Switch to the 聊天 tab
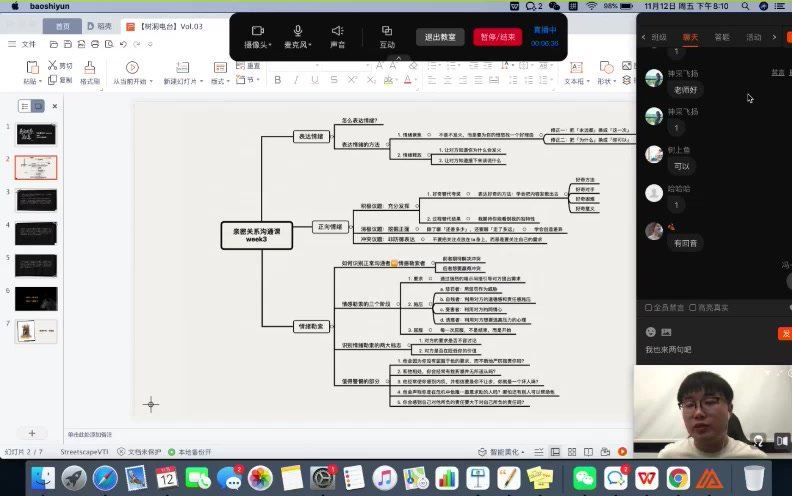Screen dimensions: 792x496 pos(690,37)
